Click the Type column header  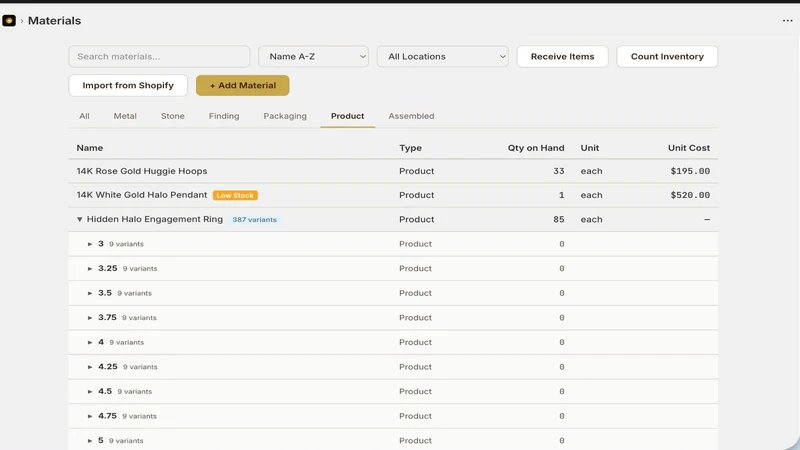tap(410, 148)
